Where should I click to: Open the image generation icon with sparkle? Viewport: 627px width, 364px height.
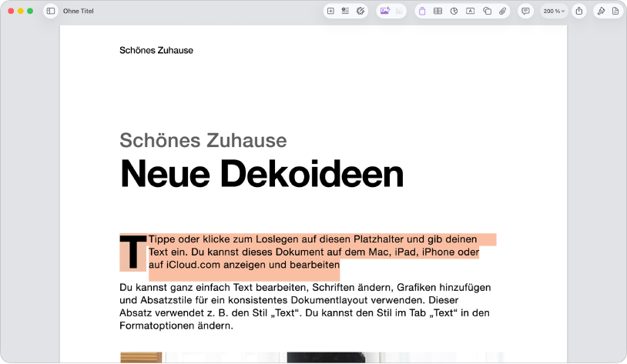point(384,12)
